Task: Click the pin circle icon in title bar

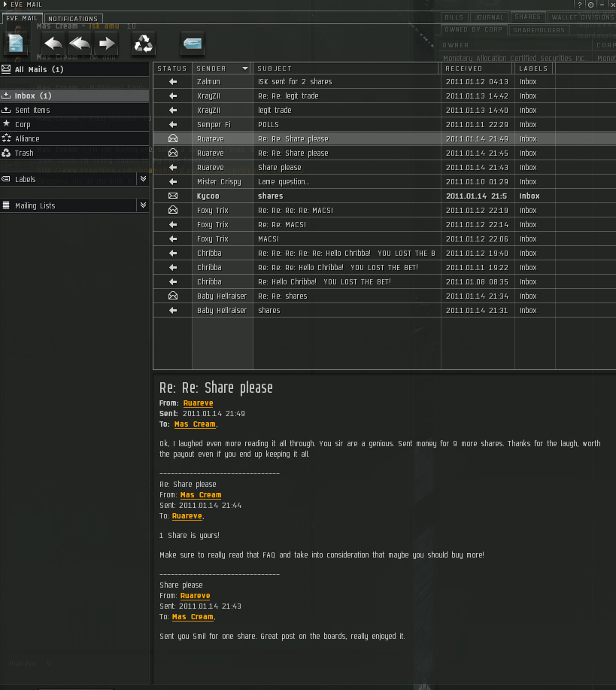Action: [x=591, y=5]
